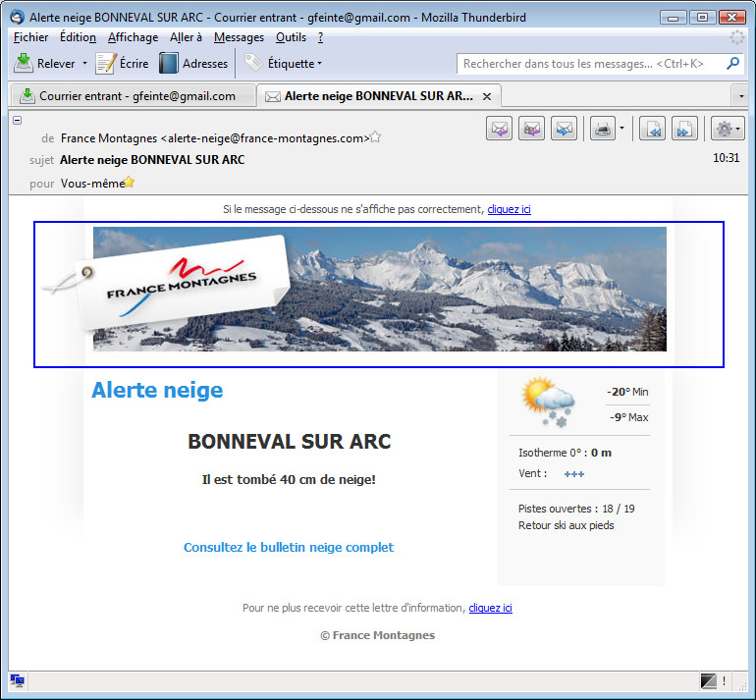
Task: Open the Relever dropdown arrow
Action: 84,63
